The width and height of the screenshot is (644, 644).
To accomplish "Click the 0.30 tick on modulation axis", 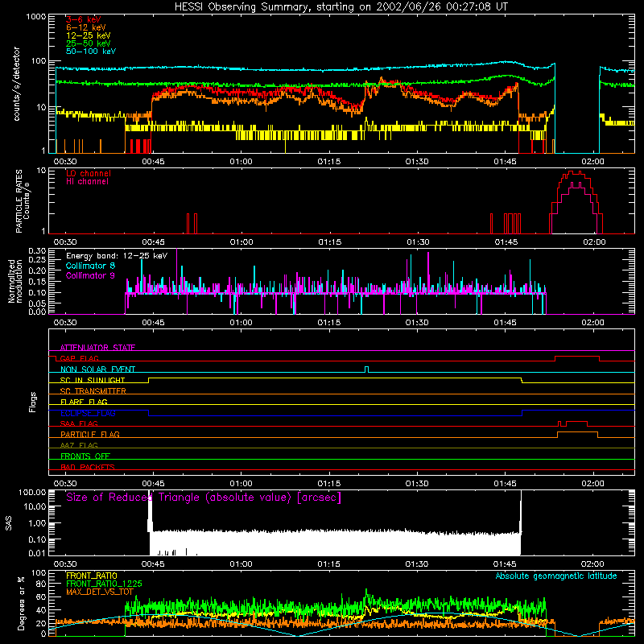I will [37, 251].
